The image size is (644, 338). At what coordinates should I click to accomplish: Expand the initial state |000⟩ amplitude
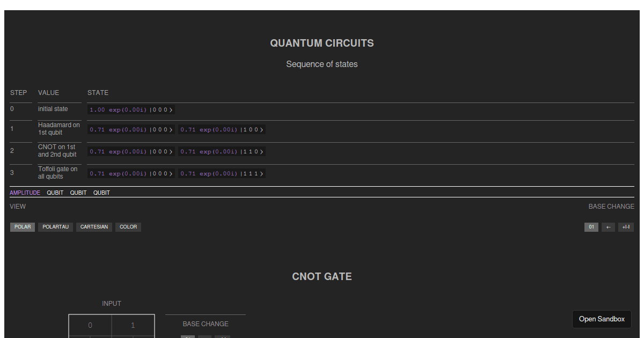pyautogui.click(x=131, y=109)
